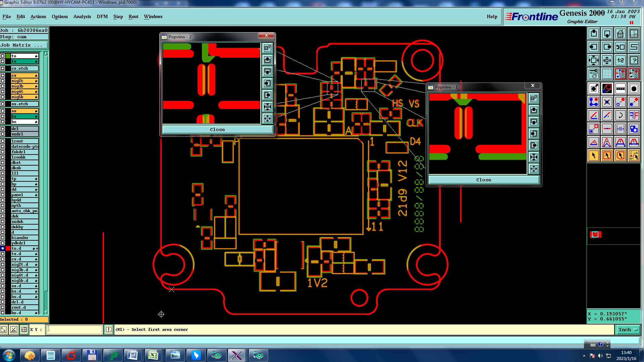Image resolution: width=644 pixels, height=362 pixels.
Task: Click the question mark help icon
Action: [x=634, y=60]
